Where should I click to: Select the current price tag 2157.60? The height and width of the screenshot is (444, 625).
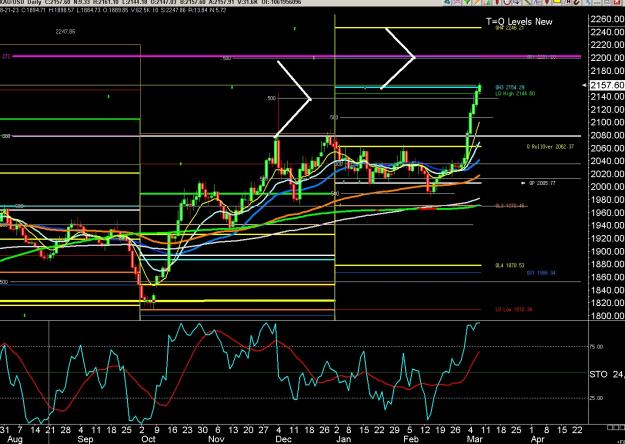[607, 85]
